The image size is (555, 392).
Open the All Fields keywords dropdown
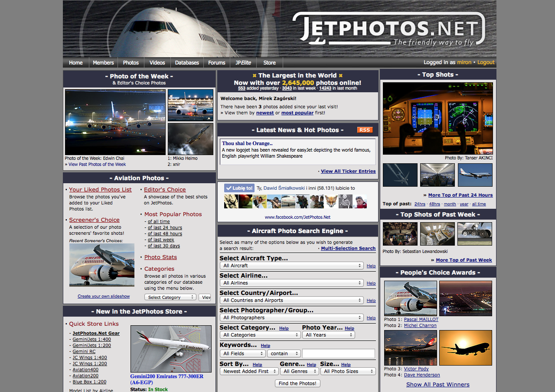pos(242,353)
